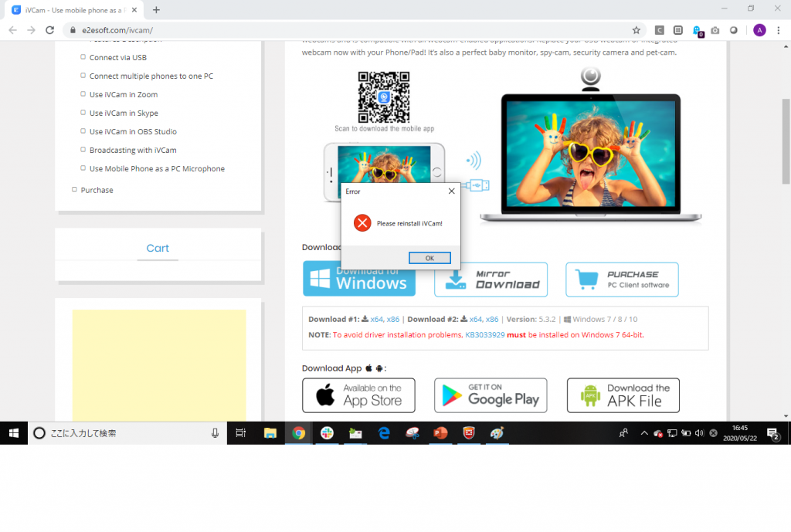
Task: Bookmark this page with the star icon
Action: point(636,30)
